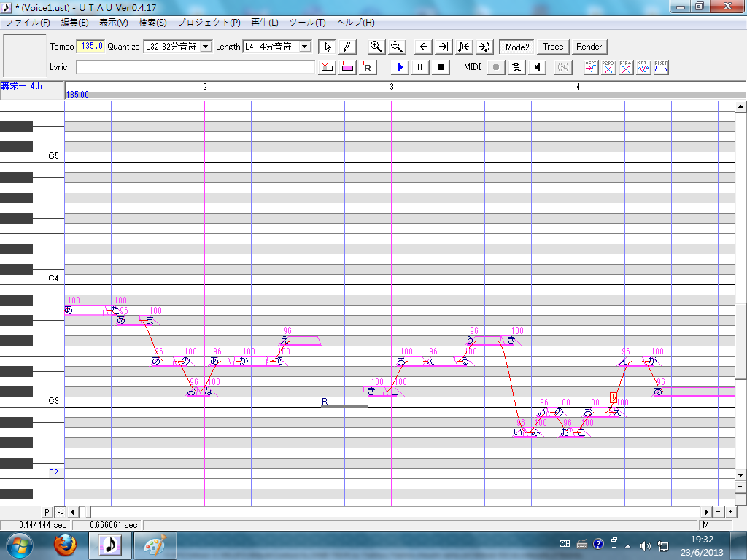Jump to the end of the track

point(443,47)
